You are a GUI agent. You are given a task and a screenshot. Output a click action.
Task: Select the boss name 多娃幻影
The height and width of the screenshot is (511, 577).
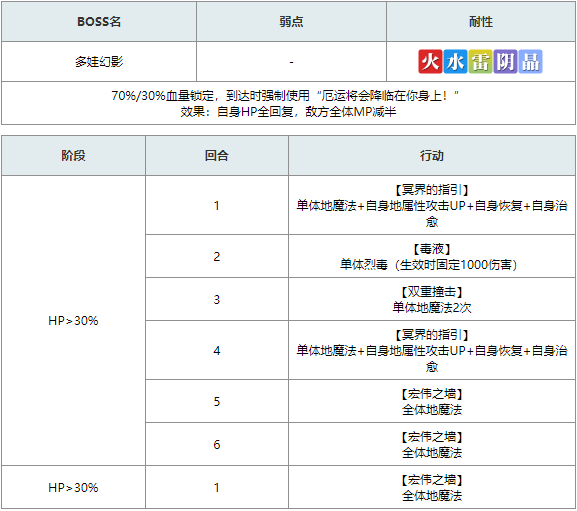coord(99,61)
